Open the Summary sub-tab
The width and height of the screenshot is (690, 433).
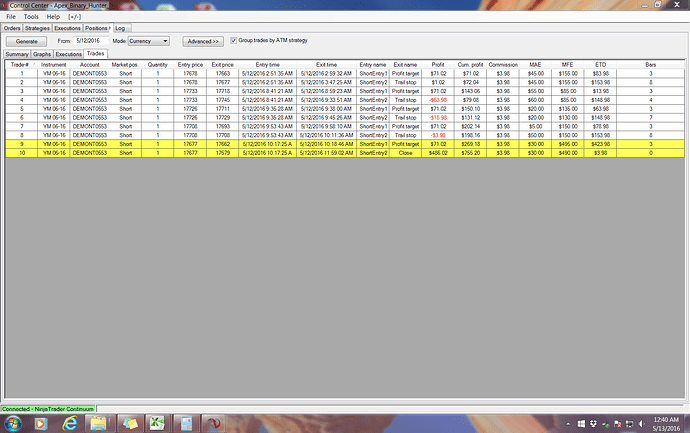point(17,54)
